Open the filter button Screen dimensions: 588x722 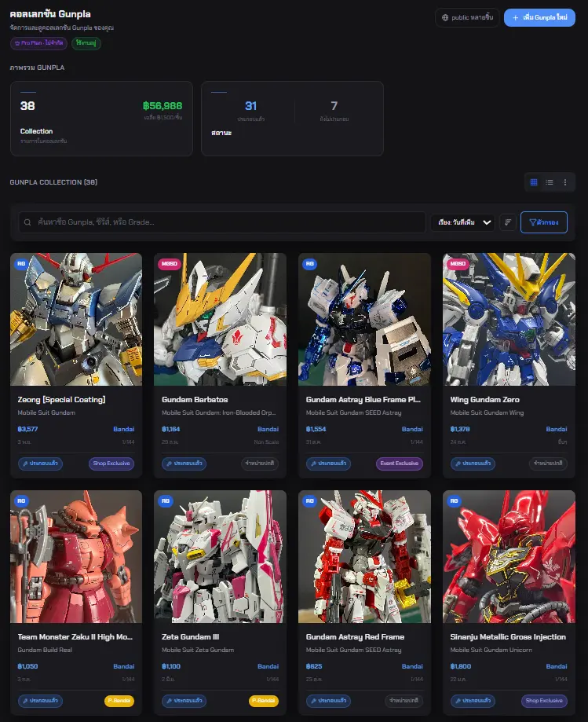point(544,222)
